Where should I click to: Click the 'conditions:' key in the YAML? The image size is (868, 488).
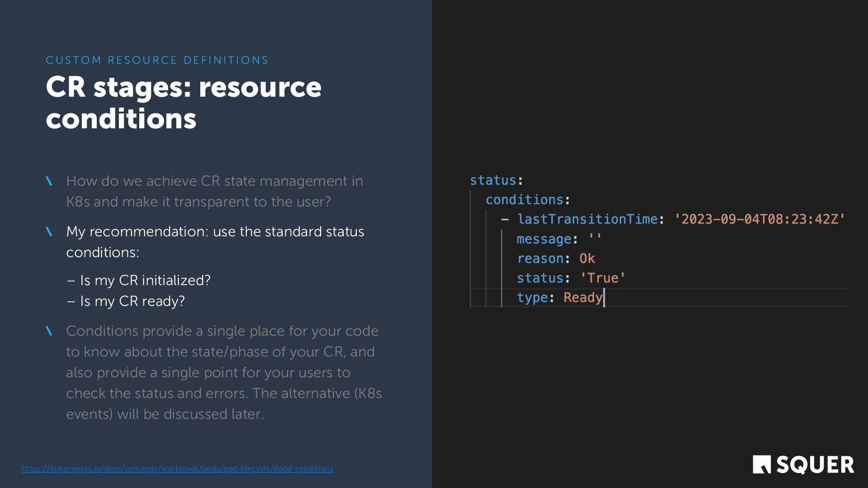524,200
